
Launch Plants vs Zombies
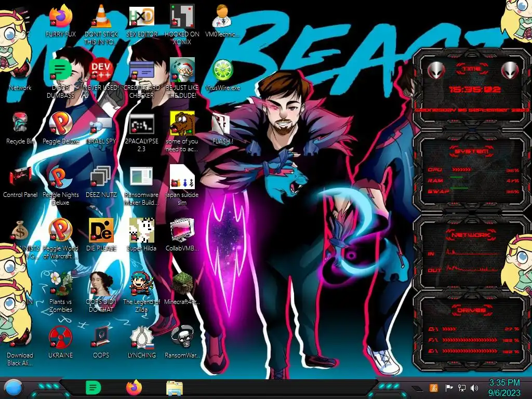pos(60,284)
